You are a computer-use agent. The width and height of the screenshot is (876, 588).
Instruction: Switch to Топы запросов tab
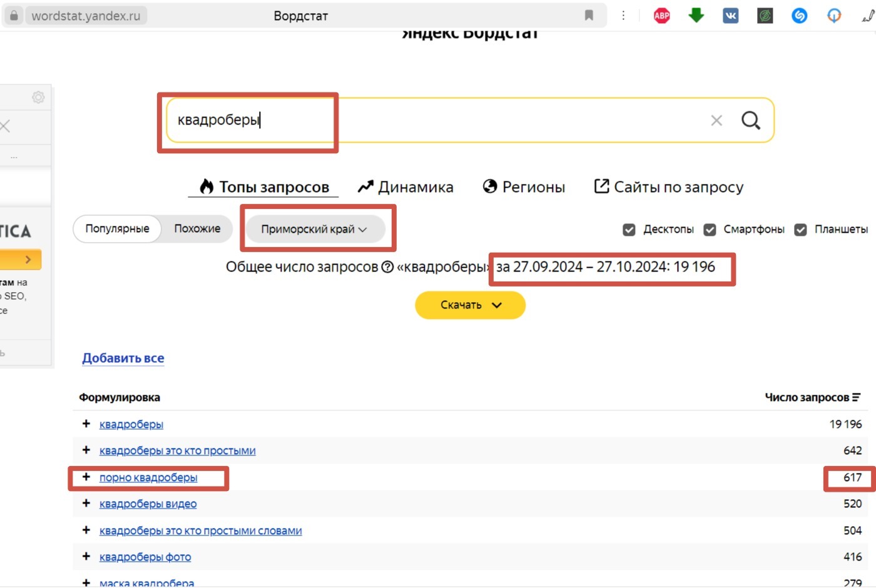(263, 187)
